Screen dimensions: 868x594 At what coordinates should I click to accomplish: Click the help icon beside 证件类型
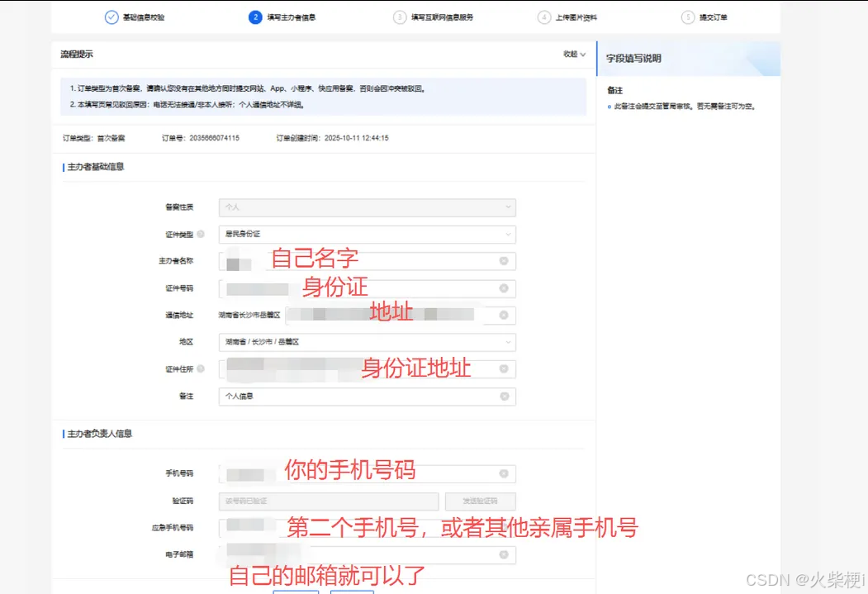(201, 234)
